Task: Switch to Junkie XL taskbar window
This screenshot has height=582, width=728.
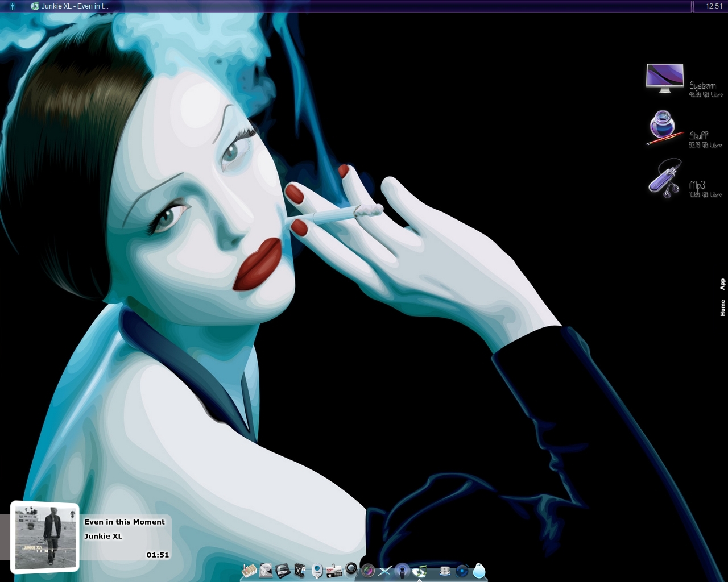Action: pos(69,6)
